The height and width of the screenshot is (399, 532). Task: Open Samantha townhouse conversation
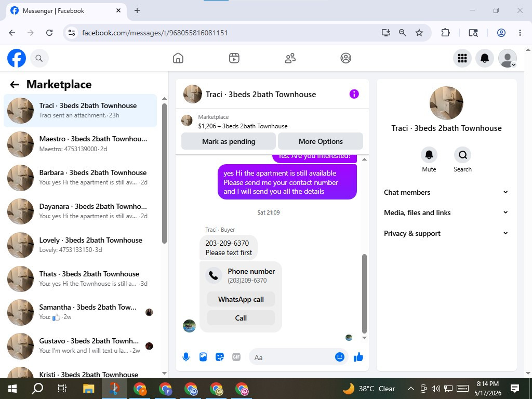click(80, 312)
